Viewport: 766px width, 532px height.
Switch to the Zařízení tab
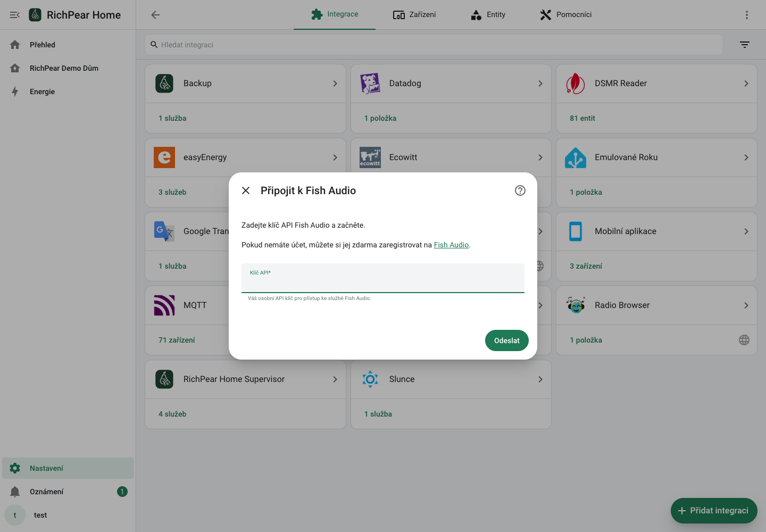click(x=414, y=14)
